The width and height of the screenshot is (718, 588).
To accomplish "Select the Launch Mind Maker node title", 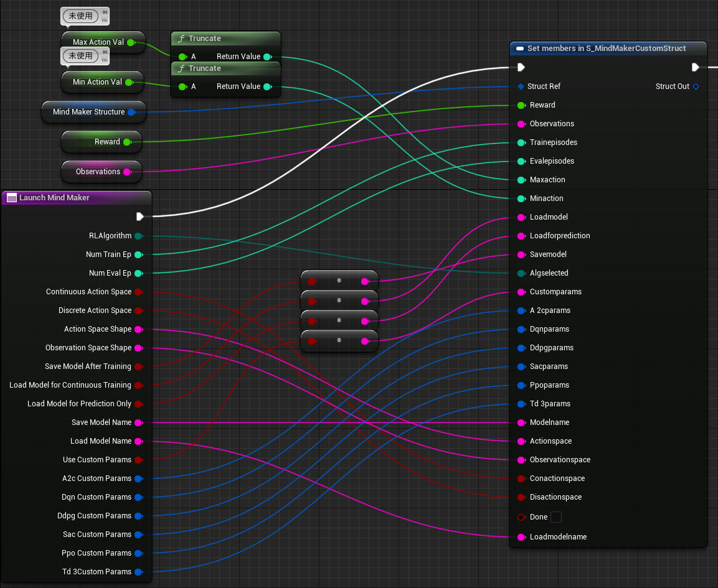I will pos(54,198).
